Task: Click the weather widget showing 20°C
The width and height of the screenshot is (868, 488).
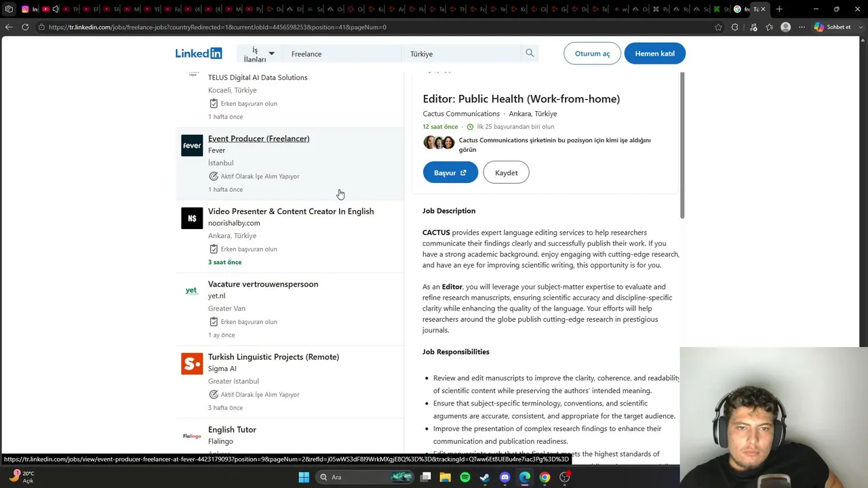Action: [21, 477]
